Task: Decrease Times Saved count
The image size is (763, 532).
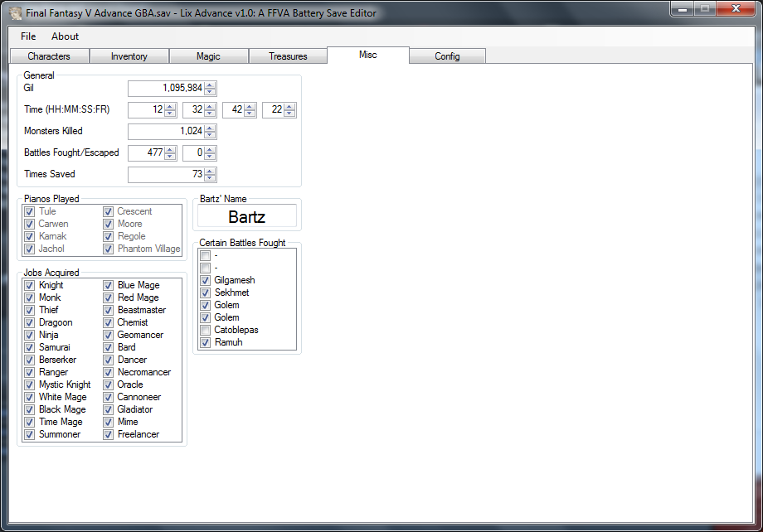Action: pos(210,178)
